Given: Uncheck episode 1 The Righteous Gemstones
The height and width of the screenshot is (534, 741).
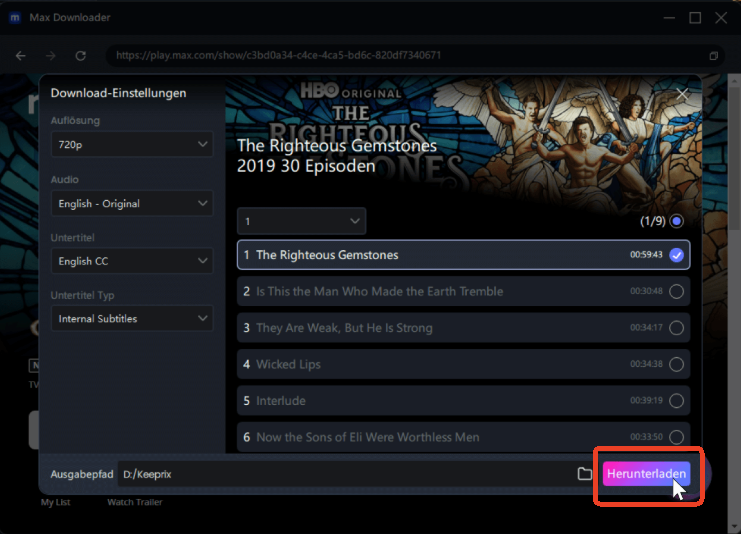Looking at the screenshot, I should (676, 255).
